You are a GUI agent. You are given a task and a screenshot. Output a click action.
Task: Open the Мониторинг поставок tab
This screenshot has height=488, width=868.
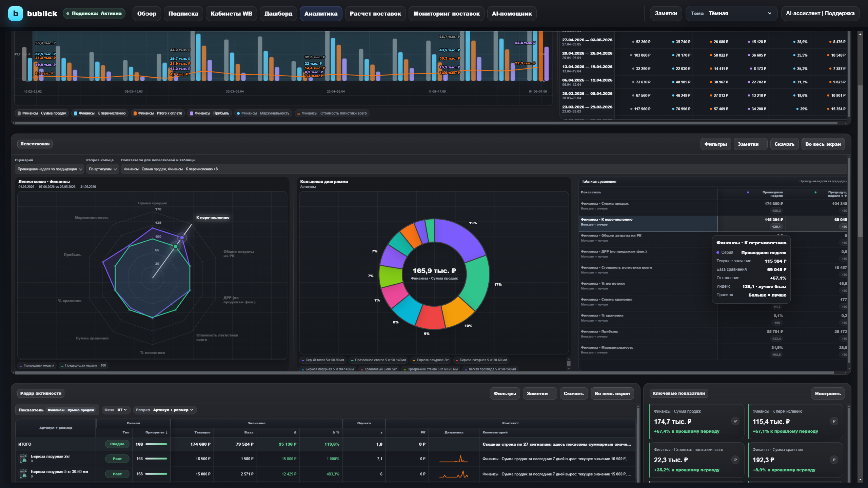[446, 14]
